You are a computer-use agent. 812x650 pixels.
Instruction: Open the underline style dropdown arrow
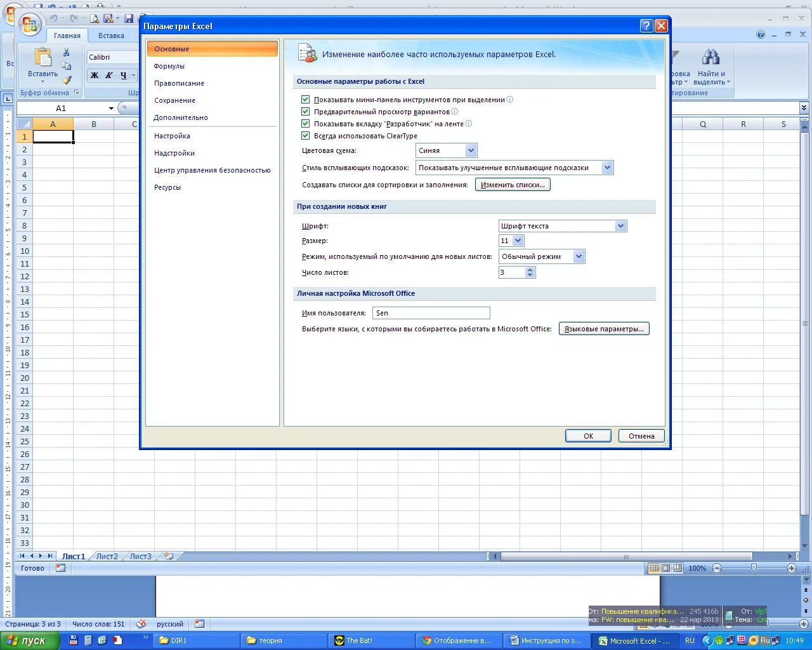pyautogui.click(x=133, y=76)
